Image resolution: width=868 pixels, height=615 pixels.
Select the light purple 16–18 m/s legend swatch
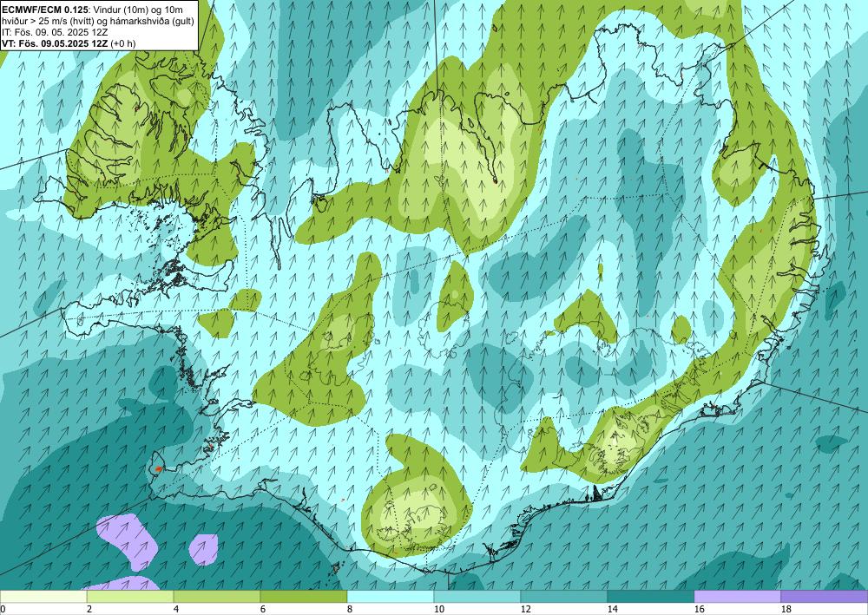[737, 597]
